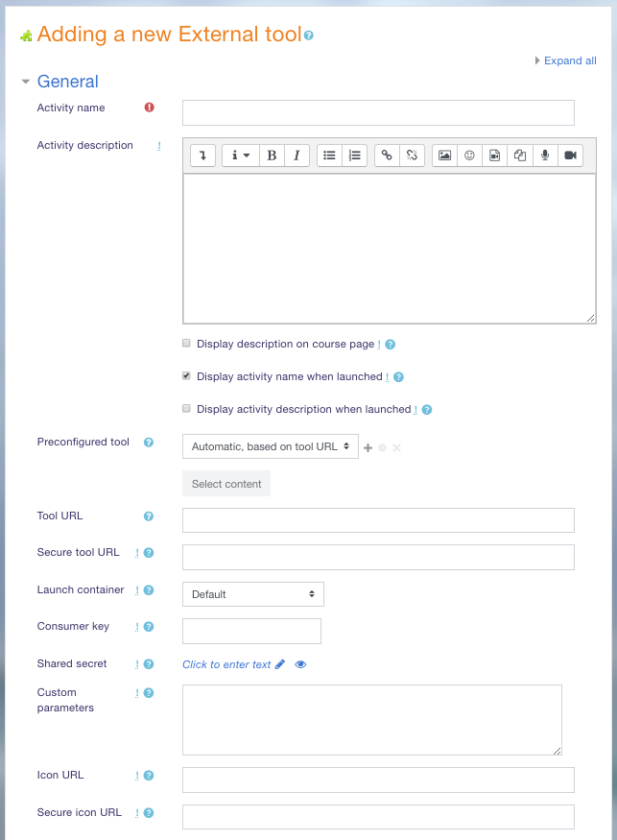Open help for Secure tool URL
617x840 pixels.
point(149,553)
